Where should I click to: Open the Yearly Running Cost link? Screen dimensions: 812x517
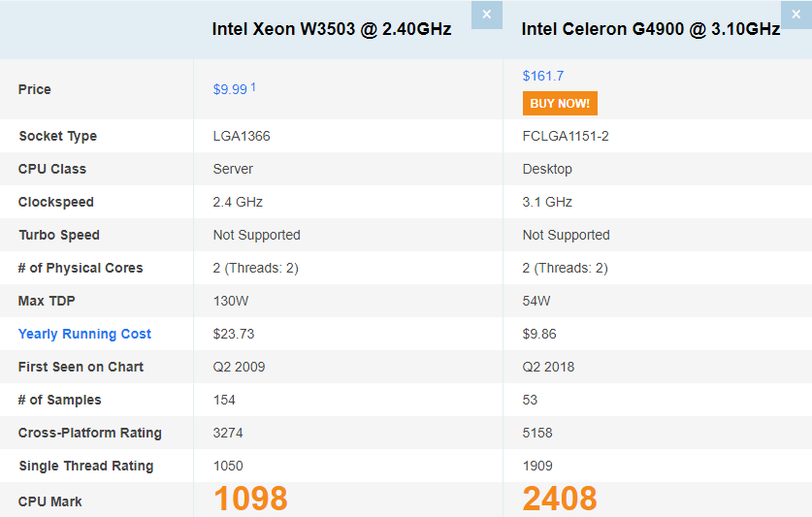click(x=84, y=334)
